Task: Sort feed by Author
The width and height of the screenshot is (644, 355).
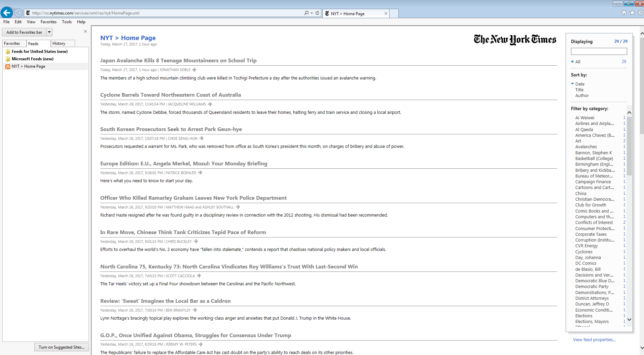Action: point(582,96)
